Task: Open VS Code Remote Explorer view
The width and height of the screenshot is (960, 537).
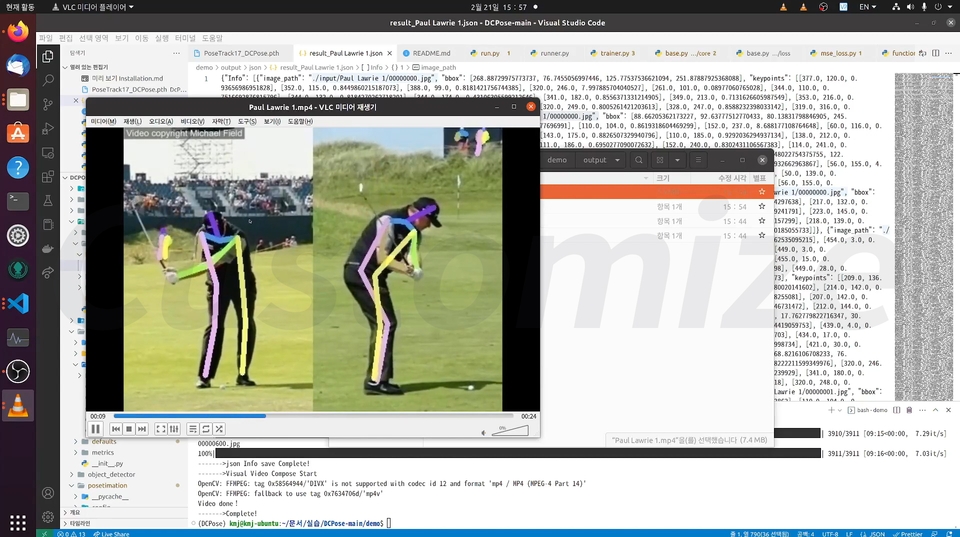Action: tap(48, 152)
